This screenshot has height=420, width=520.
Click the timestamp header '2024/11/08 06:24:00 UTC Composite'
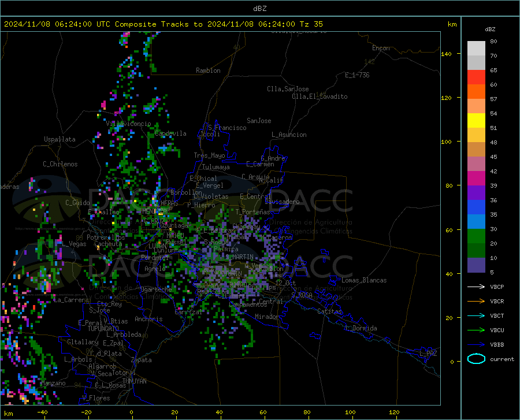click(x=80, y=24)
